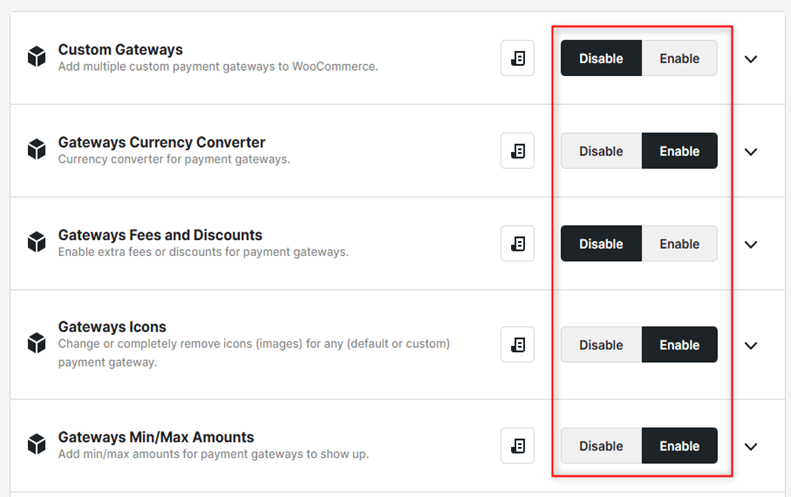Image resolution: width=791 pixels, height=497 pixels.
Task: Open documentation icon for Gateways Min/Max Amounts
Action: [518, 446]
